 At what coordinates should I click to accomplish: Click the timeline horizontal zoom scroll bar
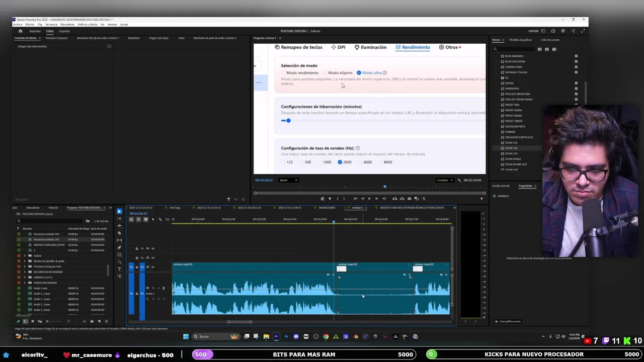239,322
